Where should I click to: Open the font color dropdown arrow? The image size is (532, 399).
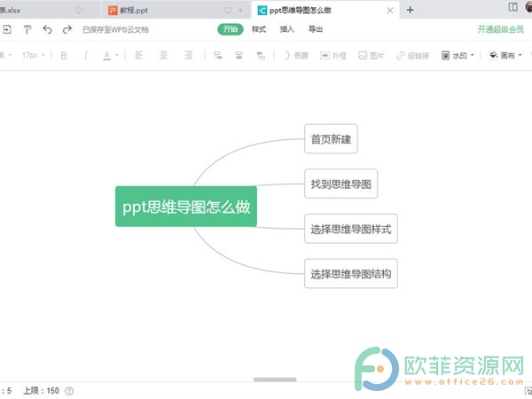point(117,55)
